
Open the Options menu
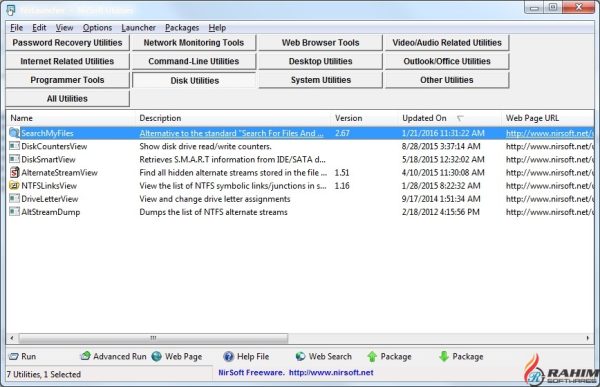[97, 28]
